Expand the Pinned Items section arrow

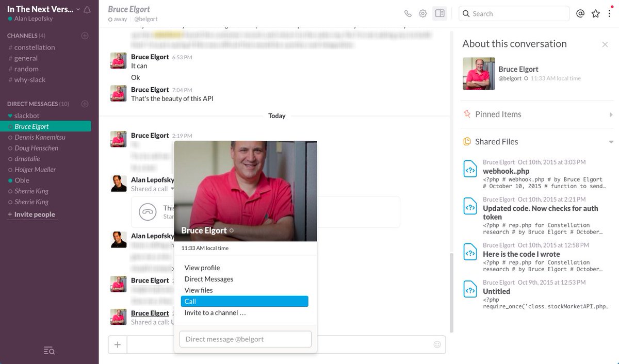[611, 114]
